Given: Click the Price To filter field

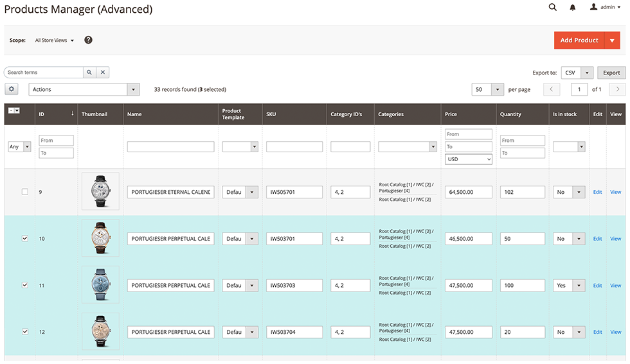Looking at the screenshot, I should click(x=469, y=146).
